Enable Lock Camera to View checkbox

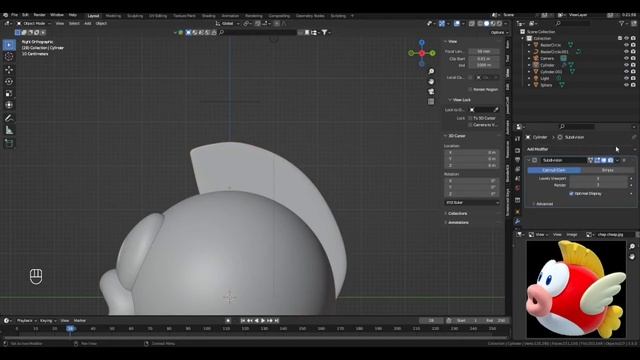click(470, 125)
